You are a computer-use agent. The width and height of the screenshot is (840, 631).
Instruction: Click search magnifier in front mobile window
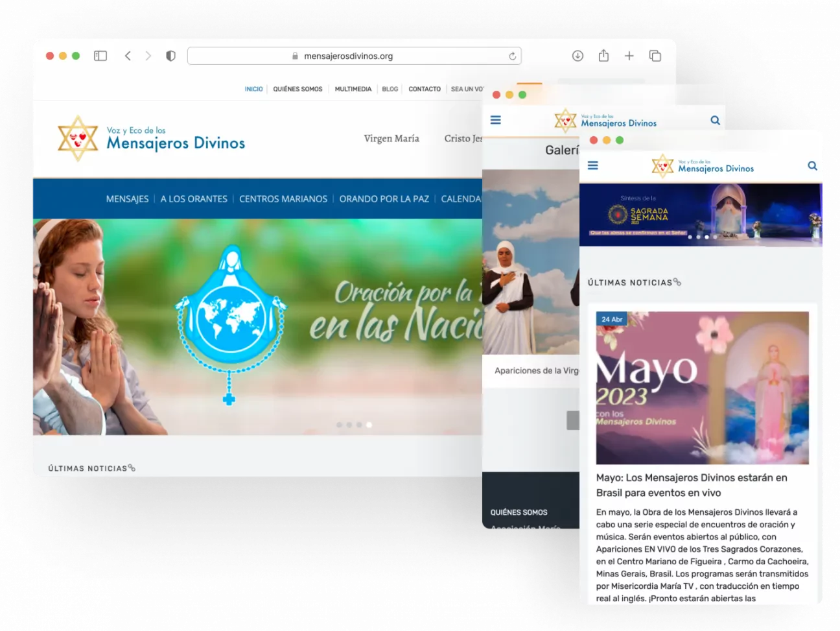812,166
